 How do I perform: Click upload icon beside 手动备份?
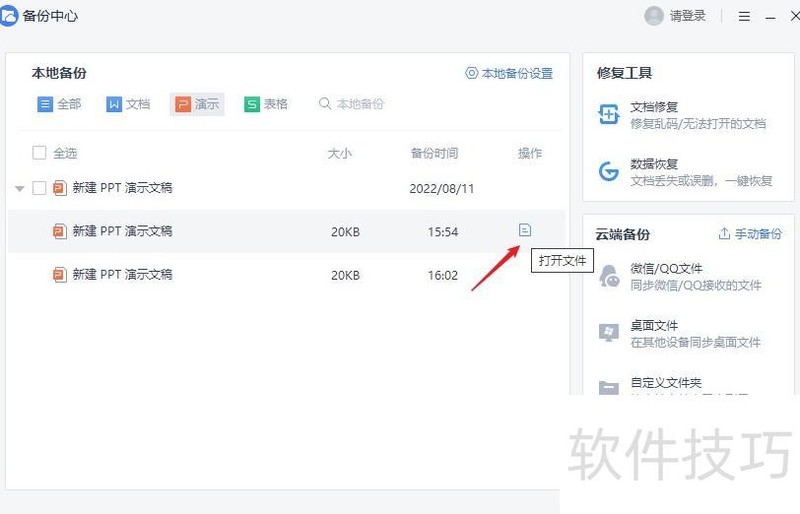tap(724, 233)
